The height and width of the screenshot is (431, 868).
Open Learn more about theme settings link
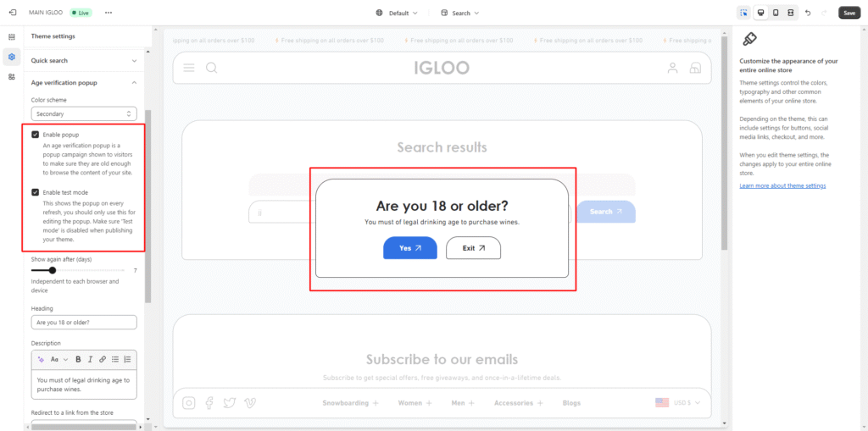(x=782, y=185)
